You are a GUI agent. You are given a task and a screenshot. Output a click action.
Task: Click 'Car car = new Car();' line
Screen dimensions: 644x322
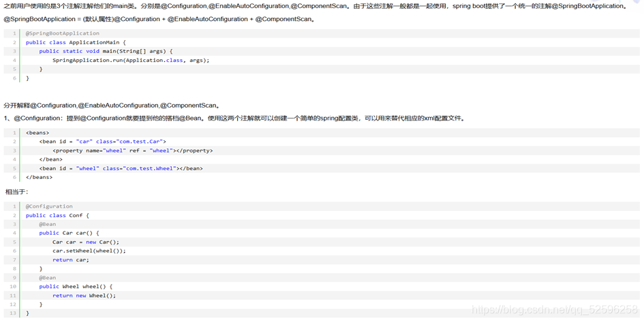point(86,242)
